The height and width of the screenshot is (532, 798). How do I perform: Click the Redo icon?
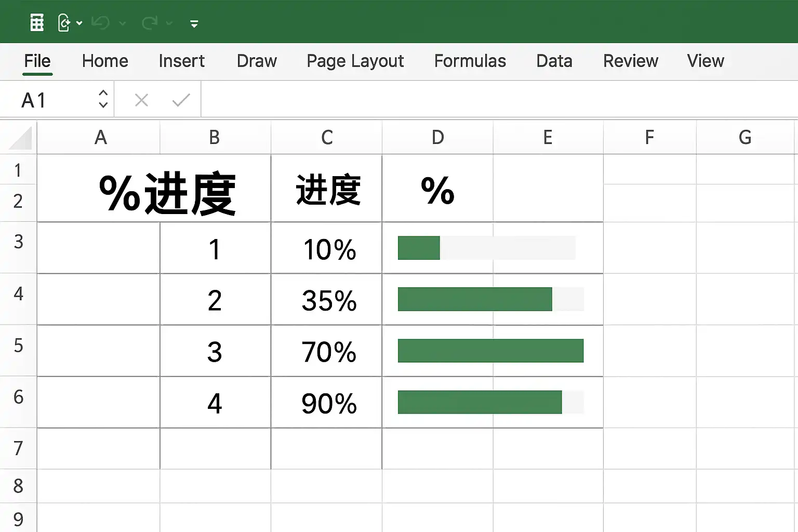tap(150, 22)
